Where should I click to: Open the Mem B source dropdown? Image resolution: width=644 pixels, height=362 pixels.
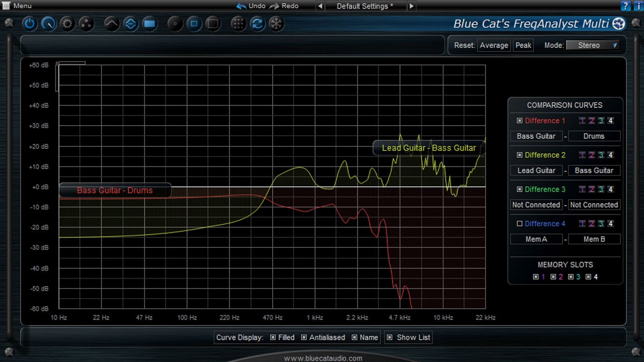[594, 239]
